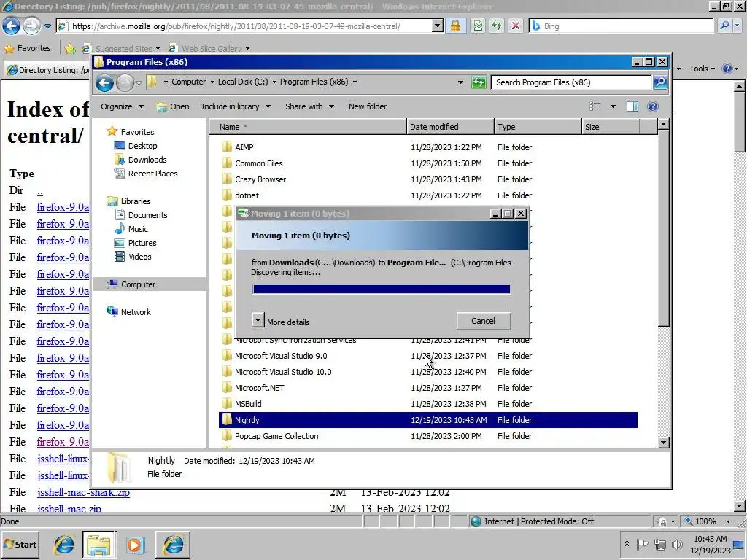
Task: Click the IE compatibility view icon
Action: [477, 26]
